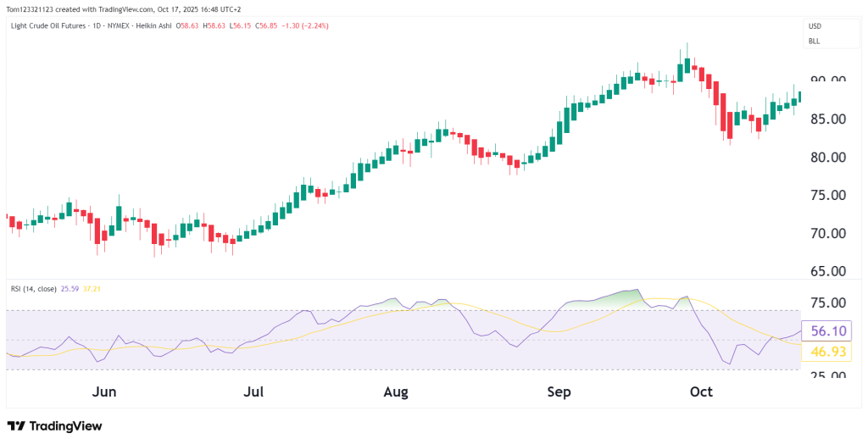This screenshot has width=868, height=444.
Task: Click the Jun label on time axis
Action: (x=103, y=392)
